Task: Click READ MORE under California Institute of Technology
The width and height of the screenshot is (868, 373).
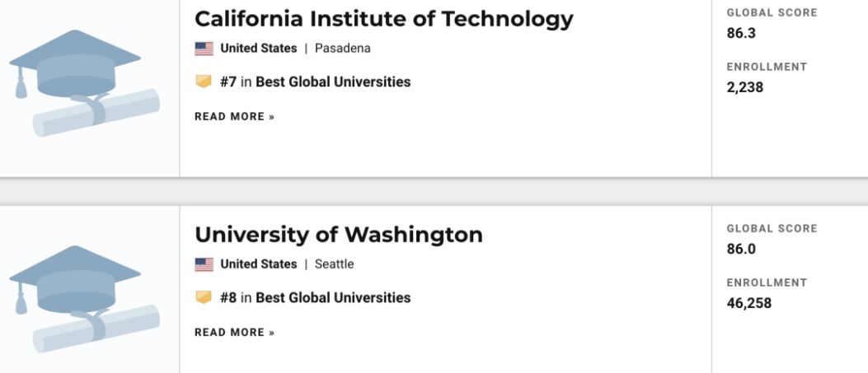Action: tap(234, 117)
